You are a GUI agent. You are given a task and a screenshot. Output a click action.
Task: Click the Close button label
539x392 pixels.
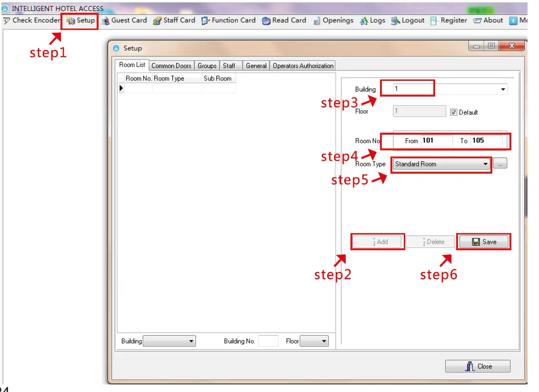(485, 366)
